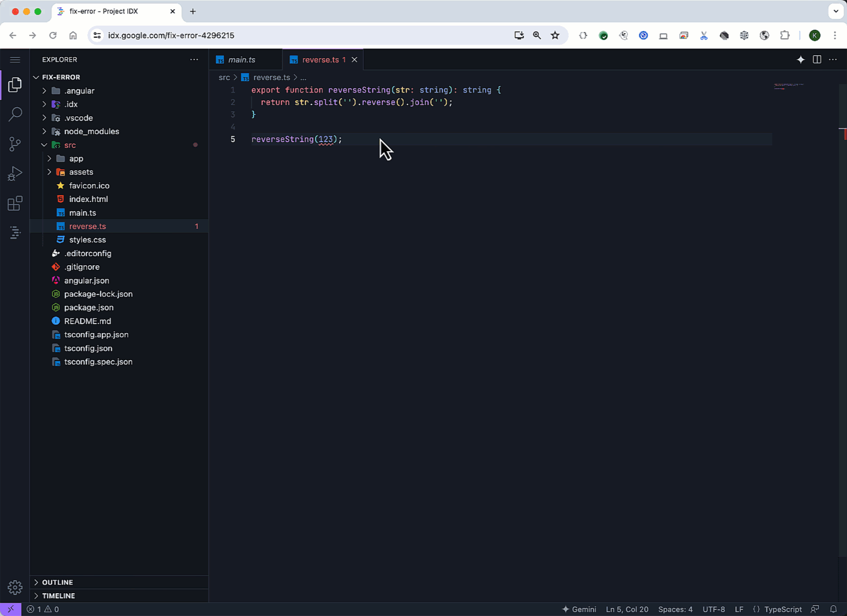This screenshot has width=847, height=616.
Task: Open the Explorer view in activity bar
Action: pyautogui.click(x=15, y=85)
